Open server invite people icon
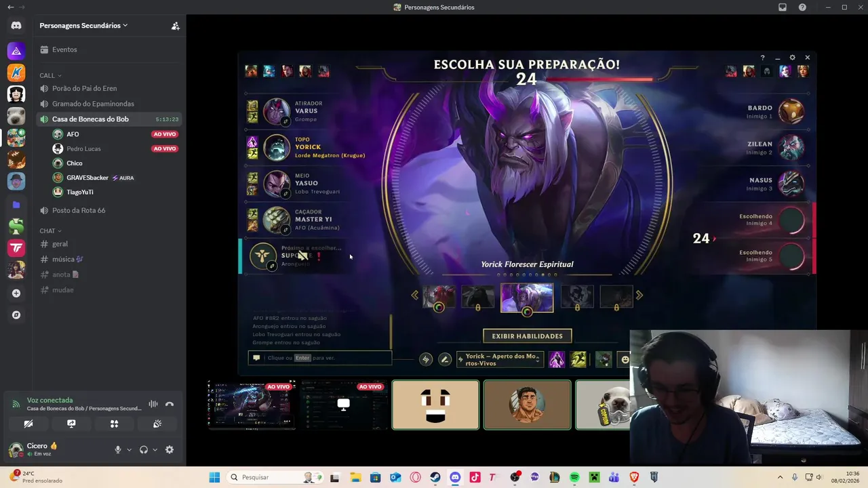The image size is (868, 488). 175,26
